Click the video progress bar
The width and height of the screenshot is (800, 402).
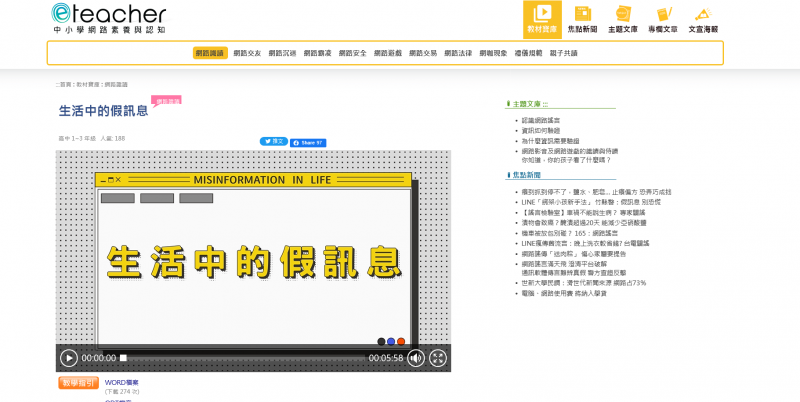pyautogui.click(x=240, y=358)
